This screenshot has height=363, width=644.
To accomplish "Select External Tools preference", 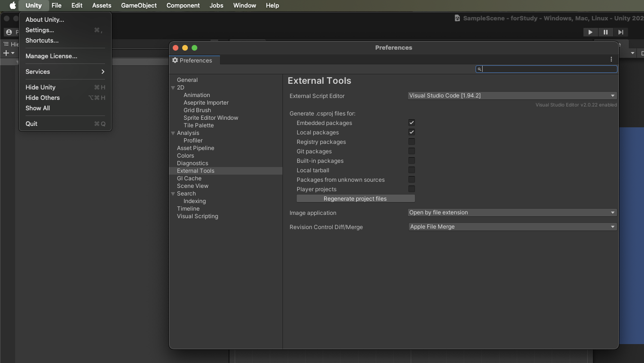I will pyautogui.click(x=226, y=171).
